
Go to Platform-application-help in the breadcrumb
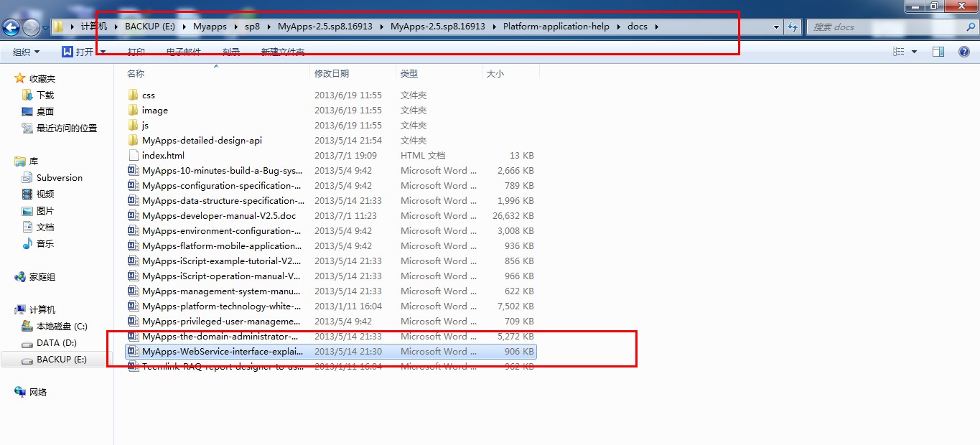[556, 27]
